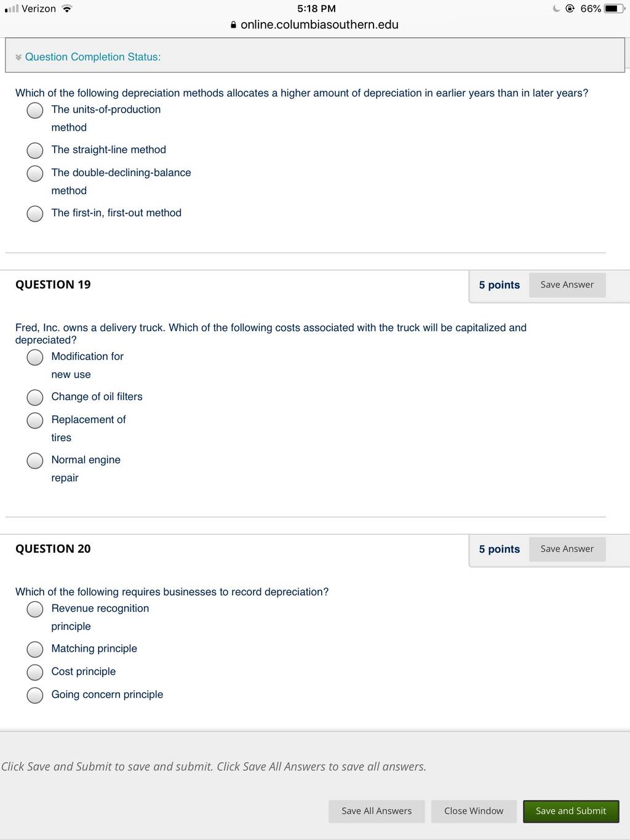Screen dimensions: 630x840
Task: Select Change of oil filters
Action: coord(35,398)
